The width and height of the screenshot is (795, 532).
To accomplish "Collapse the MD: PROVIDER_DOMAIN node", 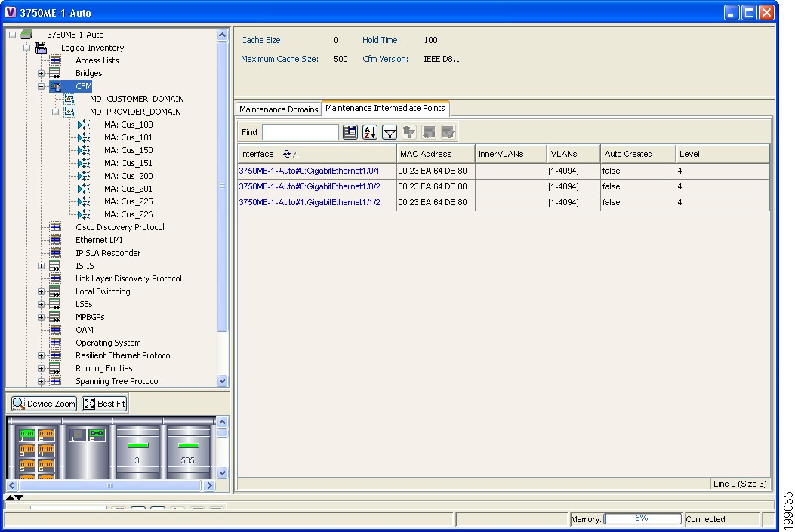I will (x=55, y=112).
